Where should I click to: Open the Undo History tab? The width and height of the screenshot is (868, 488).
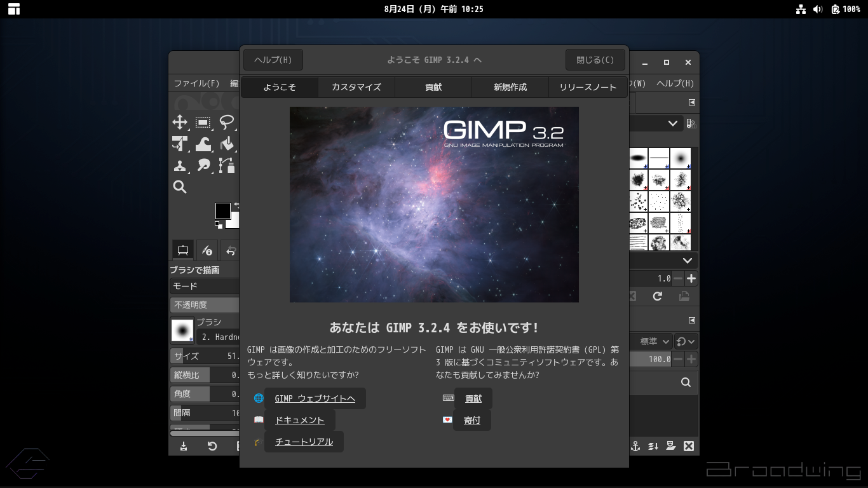pyautogui.click(x=231, y=250)
